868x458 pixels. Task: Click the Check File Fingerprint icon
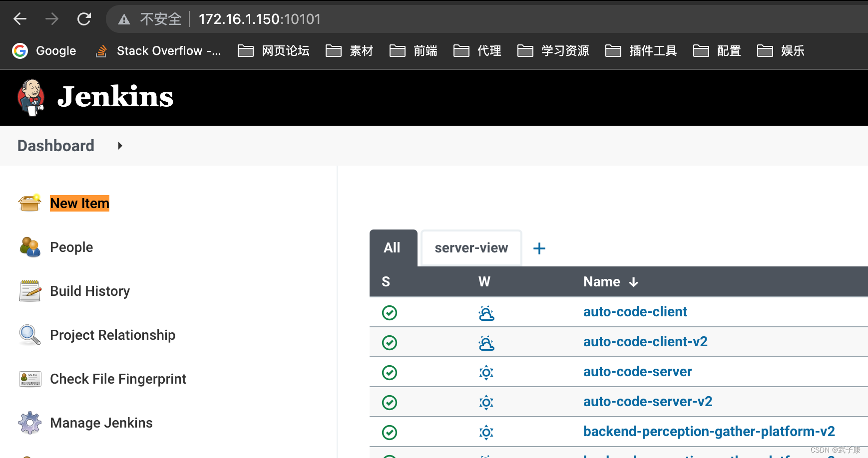[x=29, y=379]
